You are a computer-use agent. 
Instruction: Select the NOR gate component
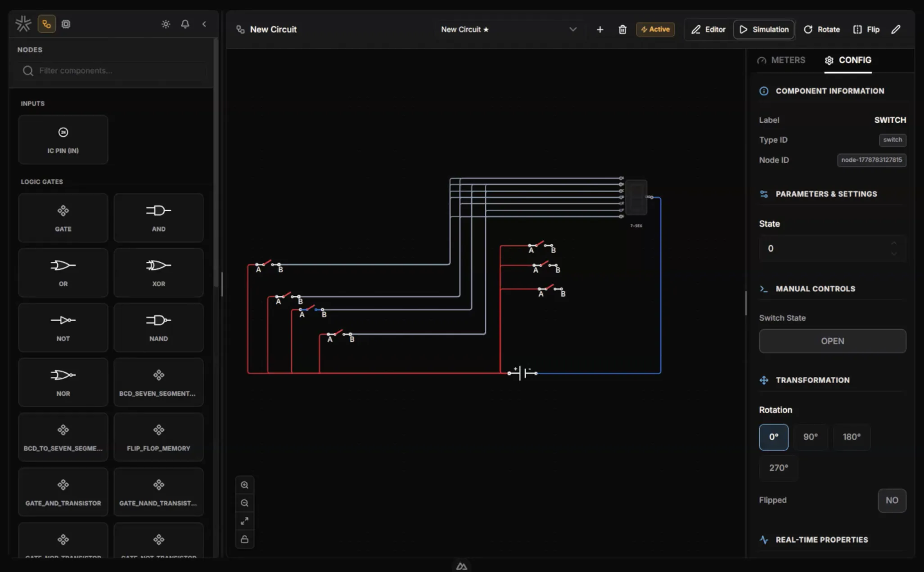click(x=63, y=382)
